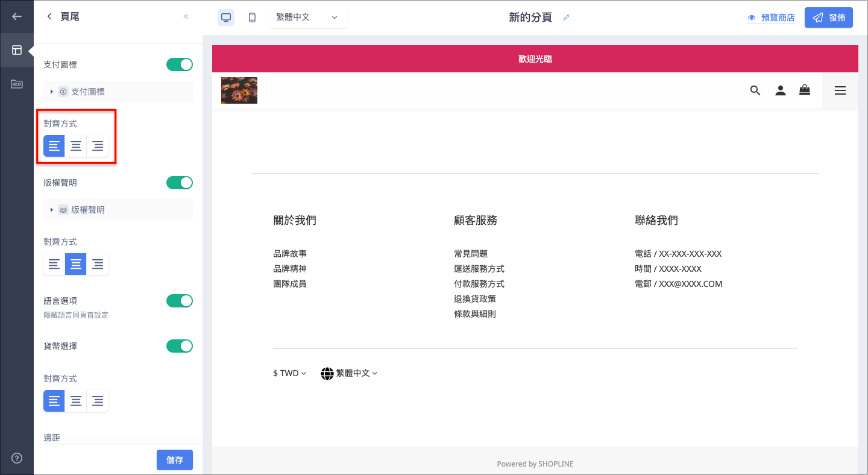Click the 聯絡我們 footer heading

coord(656,221)
